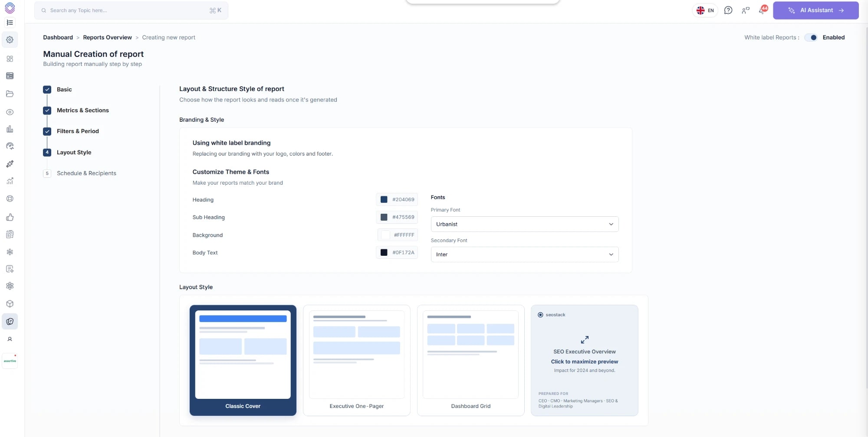868x437 pixels.
Task: Click the 'SEO Executive Overview' preview title
Action: (x=584, y=352)
